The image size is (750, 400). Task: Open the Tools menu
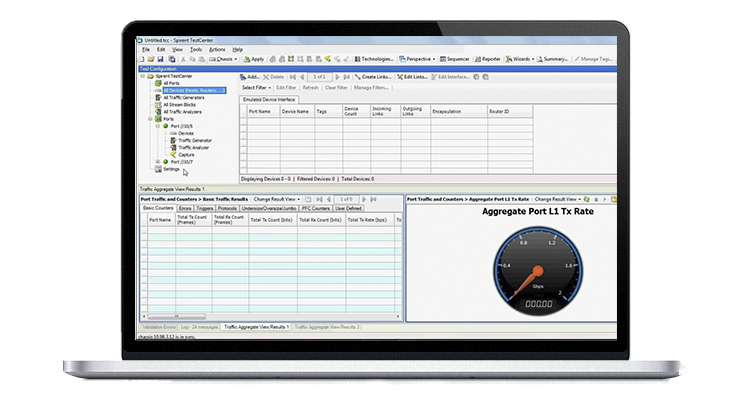[x=196, y=50]
